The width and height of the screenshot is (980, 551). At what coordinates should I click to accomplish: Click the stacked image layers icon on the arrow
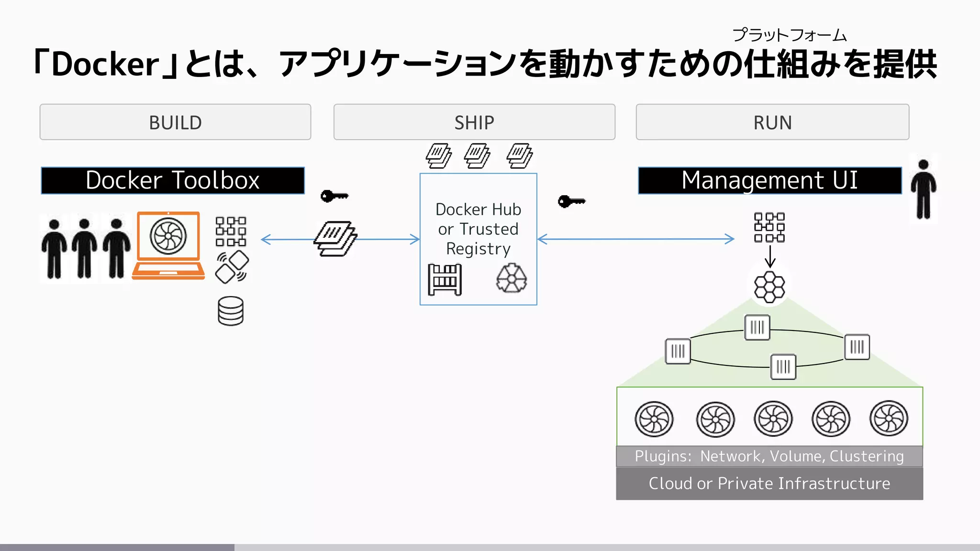click(x=335, y=239)
